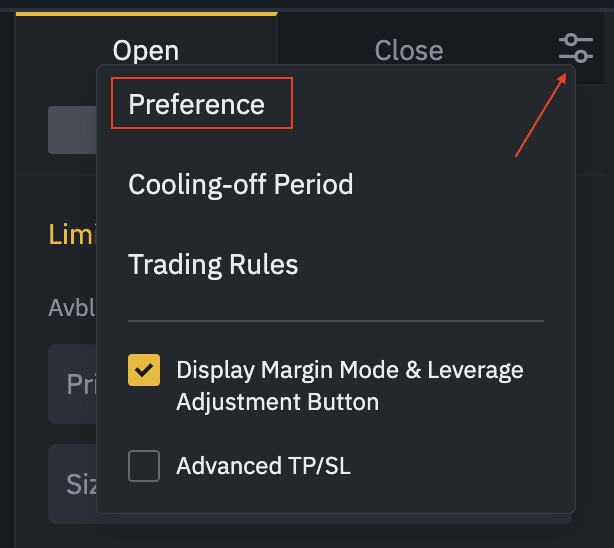Switch to the Close tab
This screenshot has width=614, height=548.
tap(408, 50)
